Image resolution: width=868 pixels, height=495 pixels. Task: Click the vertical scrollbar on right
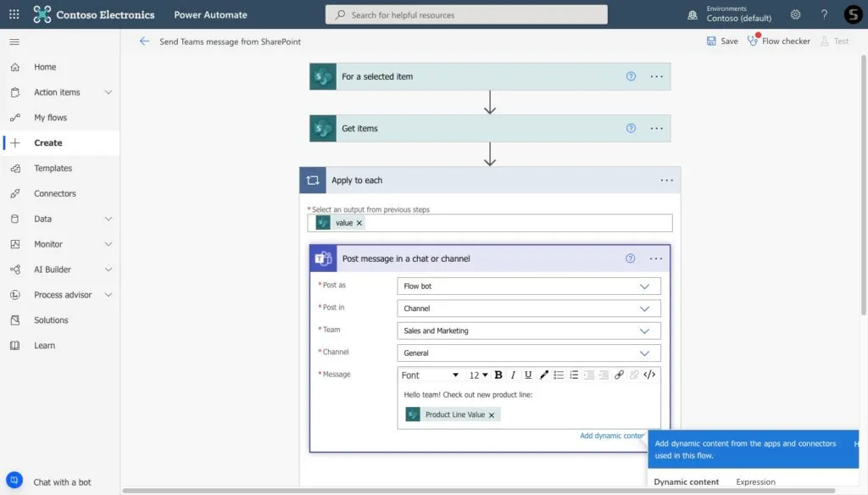pyautogui.click(x=864, y=185)
